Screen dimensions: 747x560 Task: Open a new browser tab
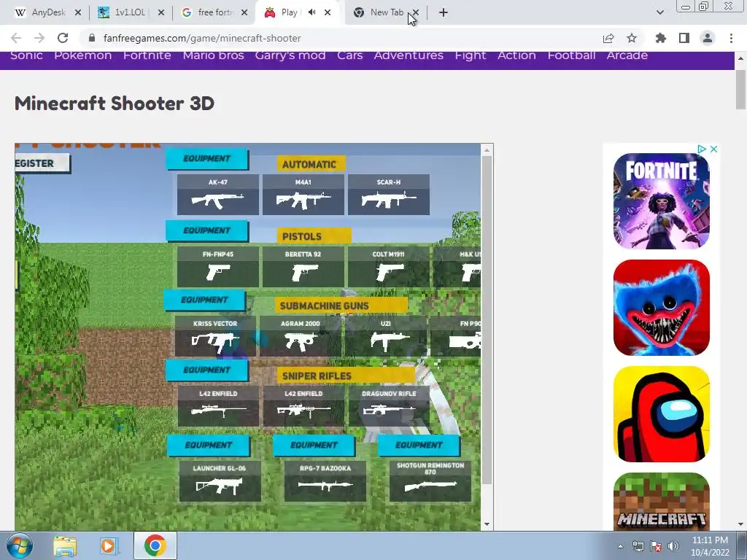(x=443, y=12)
